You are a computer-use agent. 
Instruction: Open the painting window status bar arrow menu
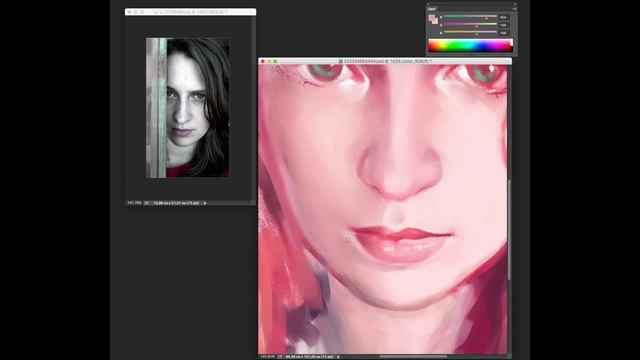tap(338, 357)
